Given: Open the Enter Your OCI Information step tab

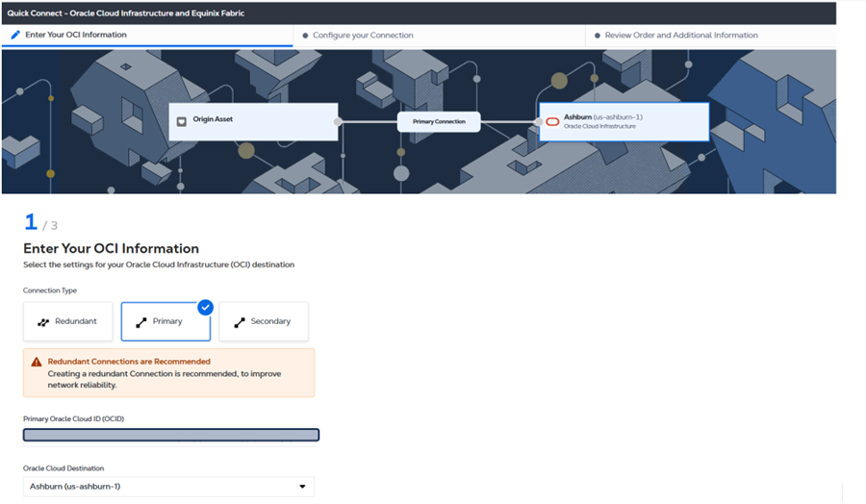Looking at the screenshot, I should coord(147,35).
